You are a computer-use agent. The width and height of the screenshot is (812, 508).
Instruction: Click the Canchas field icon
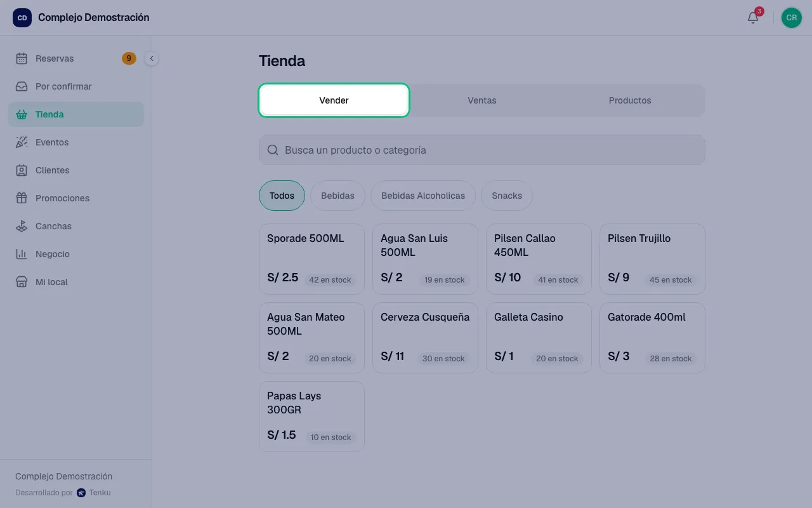click(22, 226)
